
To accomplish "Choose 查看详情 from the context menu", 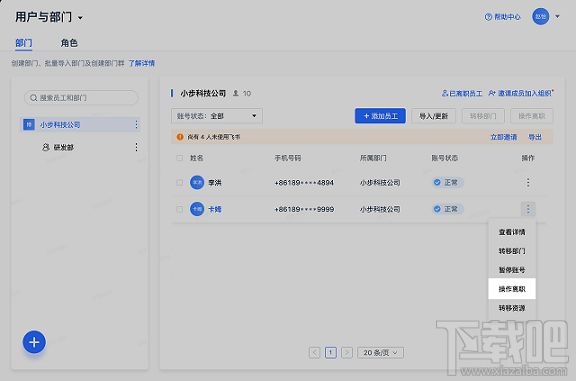I will click(x=512, y=232).
